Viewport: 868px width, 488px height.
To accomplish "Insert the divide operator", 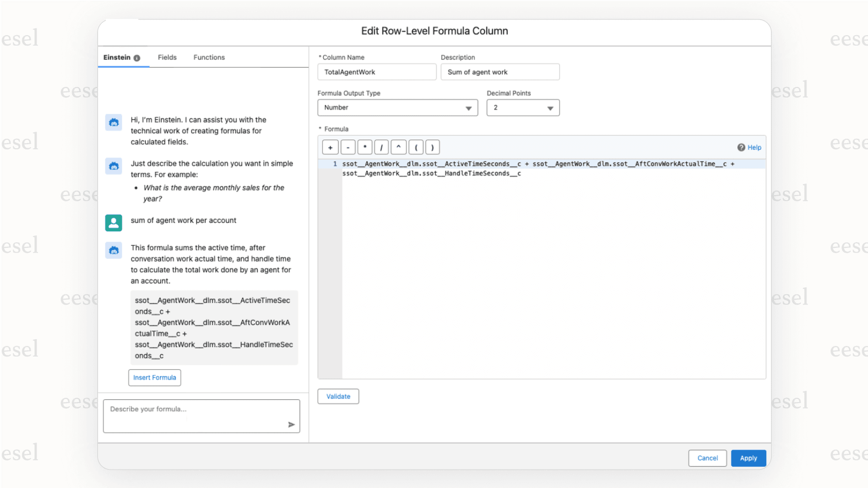I will tap(381, 147).
